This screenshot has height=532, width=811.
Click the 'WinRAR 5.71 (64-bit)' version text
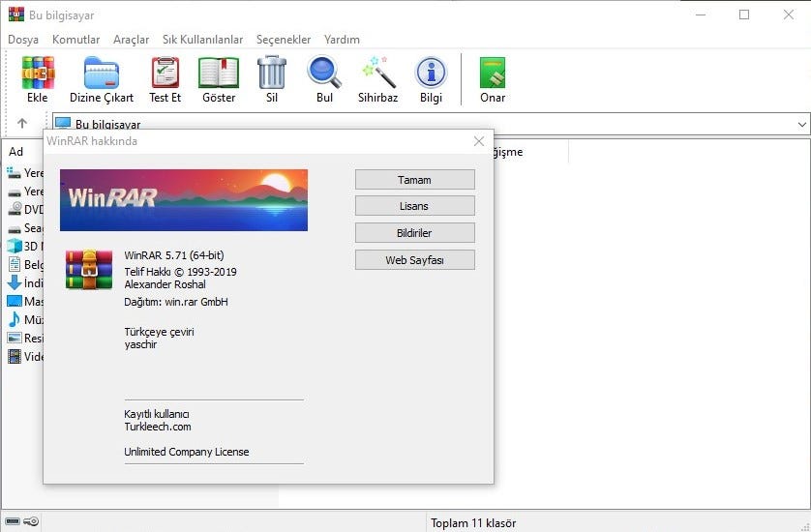(174, 255)
